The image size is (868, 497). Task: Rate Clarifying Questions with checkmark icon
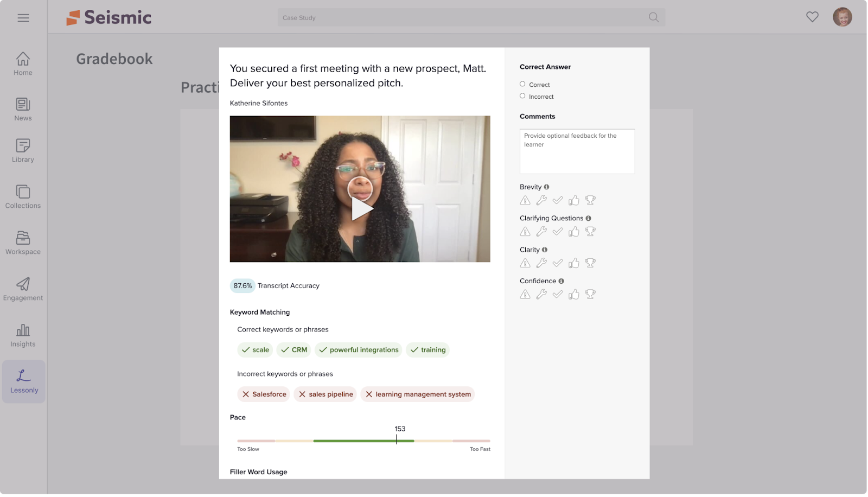(558, 232)
